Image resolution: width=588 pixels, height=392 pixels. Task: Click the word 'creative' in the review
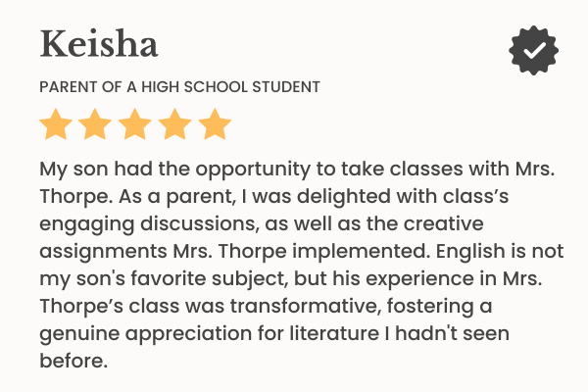tap(443, 223)
